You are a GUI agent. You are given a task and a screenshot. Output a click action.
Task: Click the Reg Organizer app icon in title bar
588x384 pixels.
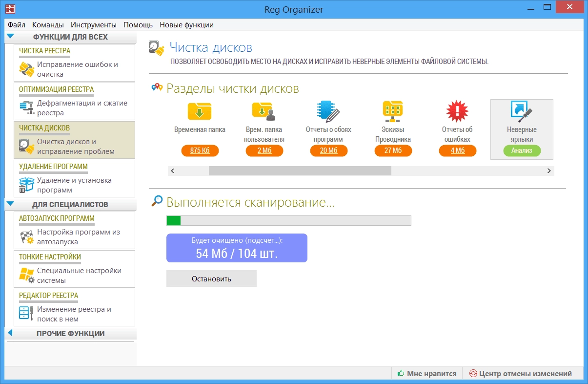(10, 9)
